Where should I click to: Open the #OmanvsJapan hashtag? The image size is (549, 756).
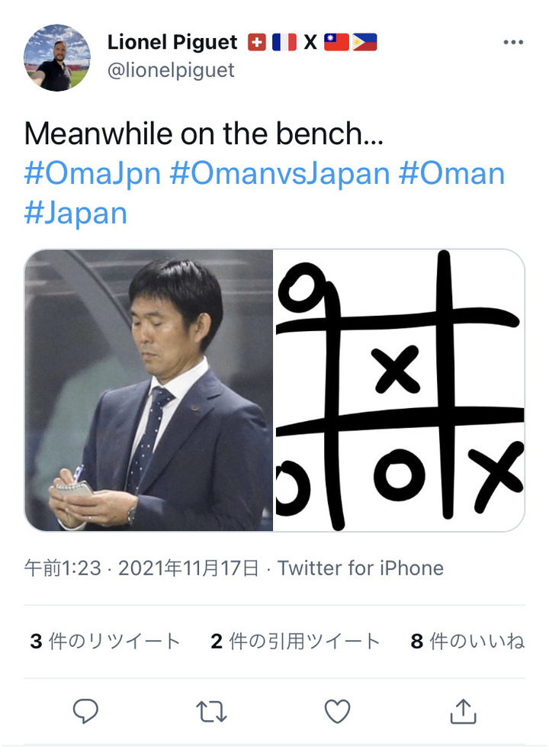(279, 173)
